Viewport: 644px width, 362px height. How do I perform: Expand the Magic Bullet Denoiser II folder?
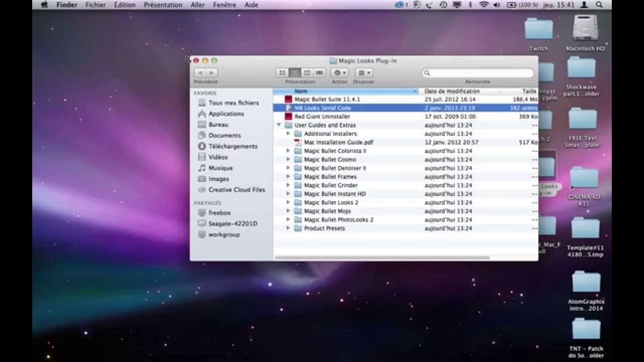pos(288,168)
